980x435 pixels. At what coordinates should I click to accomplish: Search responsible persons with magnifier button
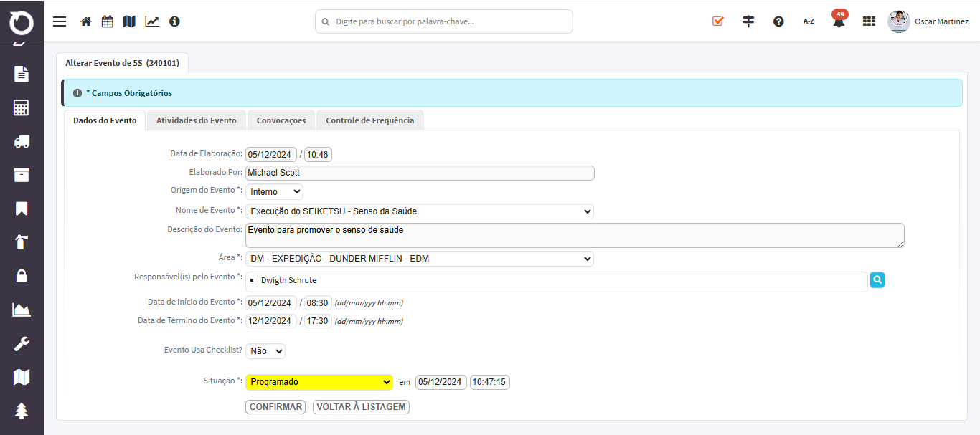[877, 280]
